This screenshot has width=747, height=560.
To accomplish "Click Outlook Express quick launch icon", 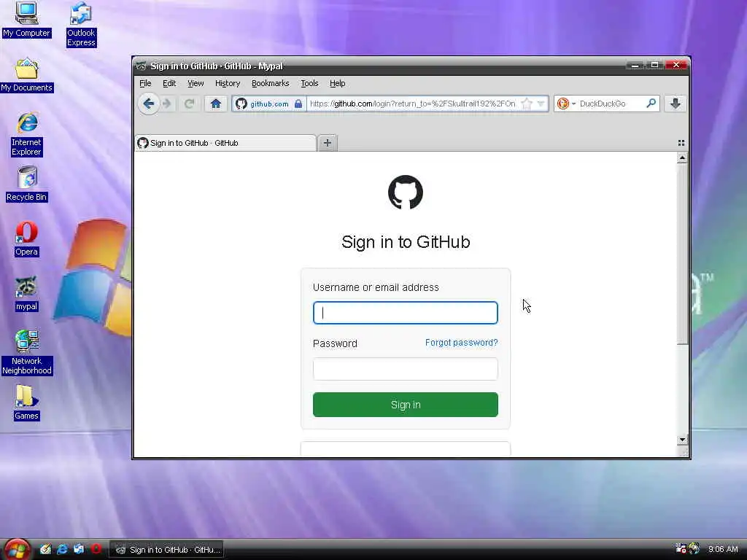I will (x=79, y=549).
